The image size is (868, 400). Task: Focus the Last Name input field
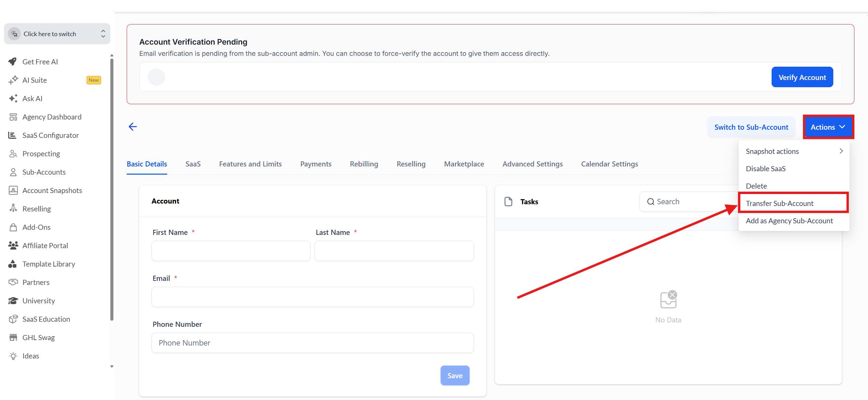(394, 251)
